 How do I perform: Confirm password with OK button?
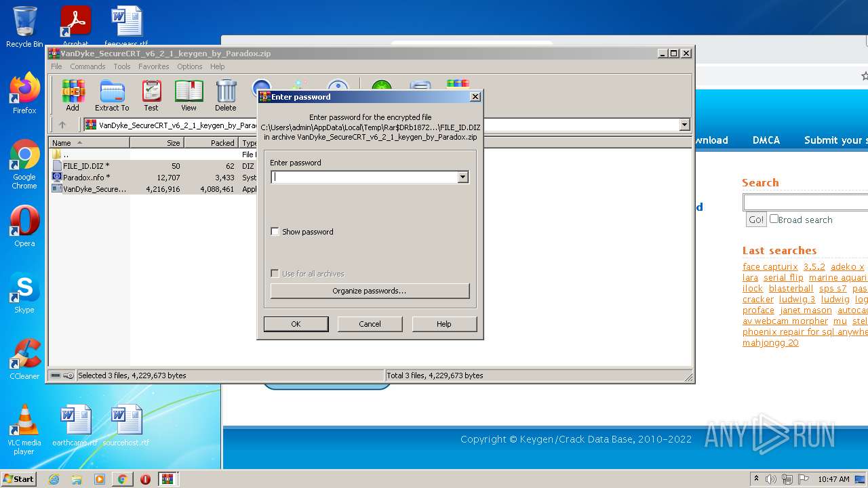coord(296,324)
